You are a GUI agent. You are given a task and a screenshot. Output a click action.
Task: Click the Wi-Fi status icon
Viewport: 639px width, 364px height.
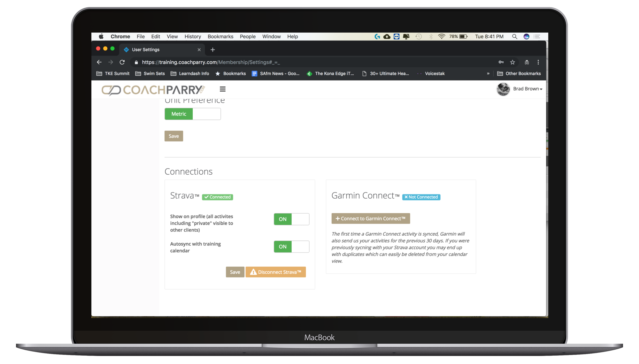pyautogui.click(x=442, y=37)
